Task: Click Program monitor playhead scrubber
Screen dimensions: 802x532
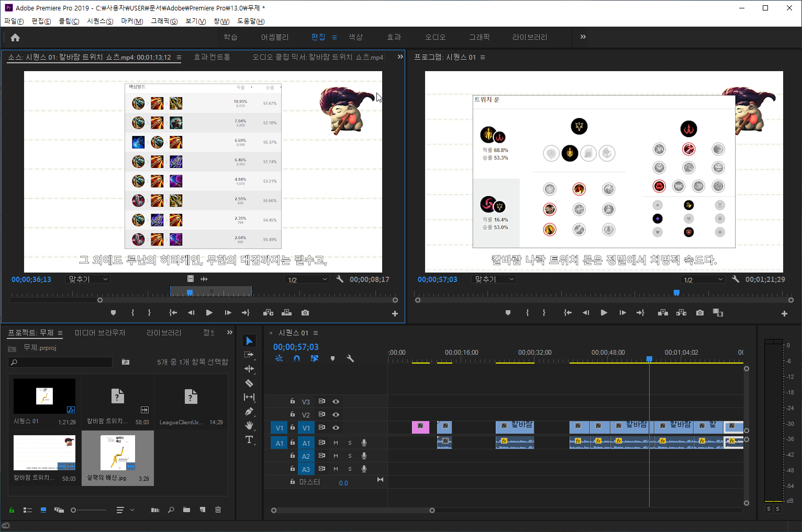Action: click(676, 292)
